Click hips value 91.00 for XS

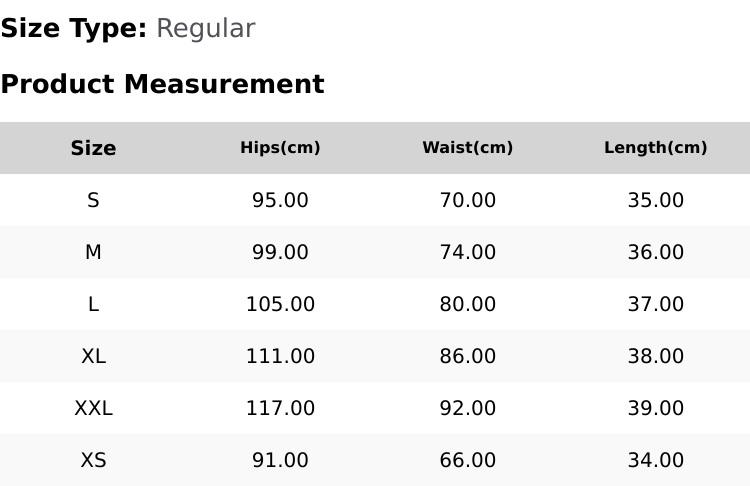280,460
